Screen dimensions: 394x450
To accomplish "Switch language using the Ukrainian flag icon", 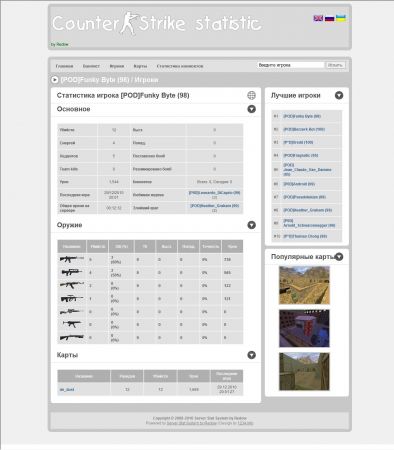I will coord(341,18).
